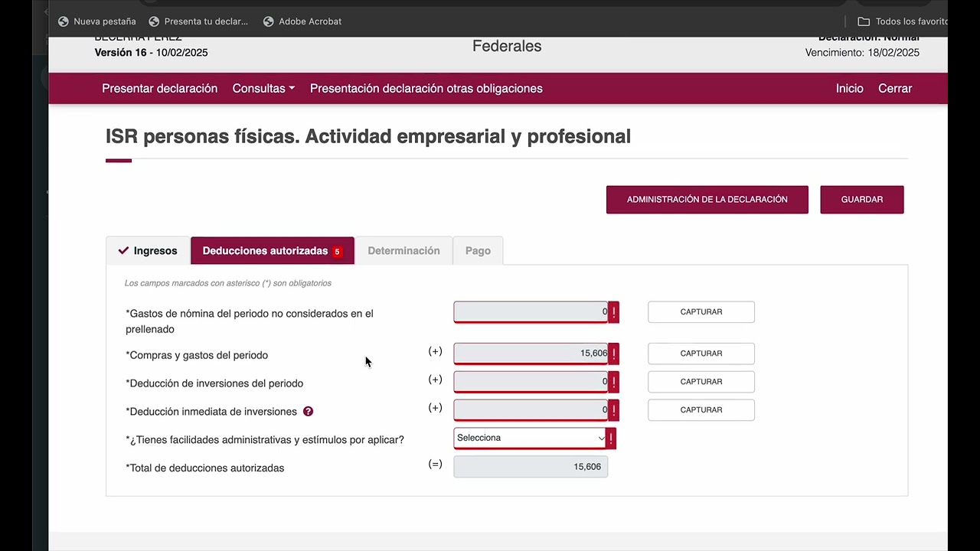Click Capturar for Gastos de nómina
980x551 pixels.
(701, 312)
